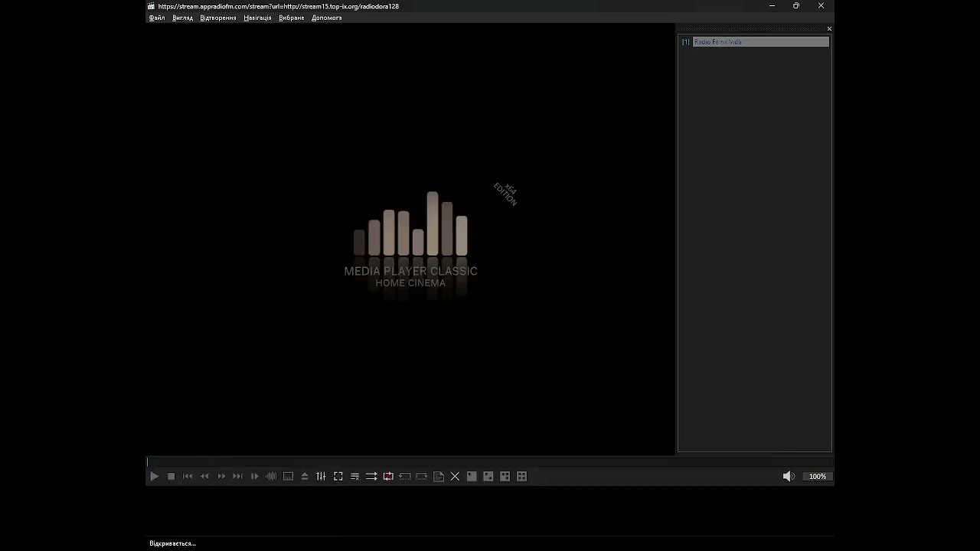Click the lines-with-x playlist icon
This screenshot has width=980, height=551.
(x=354, y=476)
